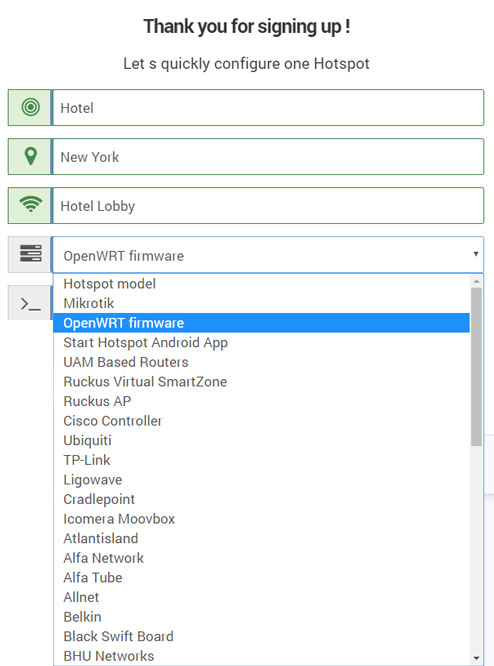Pick Ruckus AP from the list

pyautogui.click(x=261, y=401)
